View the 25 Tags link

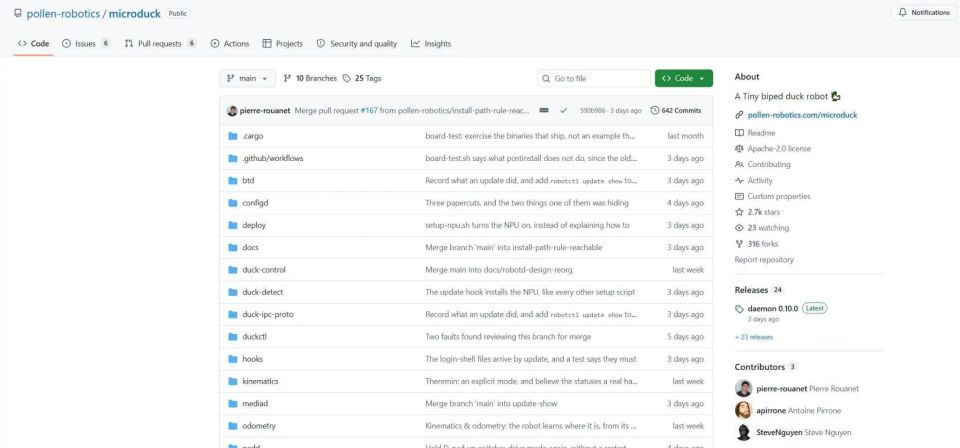(362, 78)
